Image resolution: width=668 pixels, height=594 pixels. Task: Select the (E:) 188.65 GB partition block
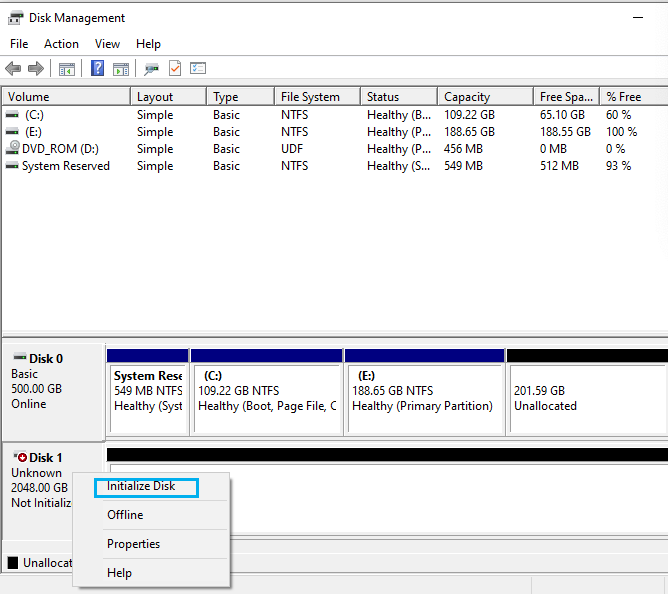coord(424,392)
